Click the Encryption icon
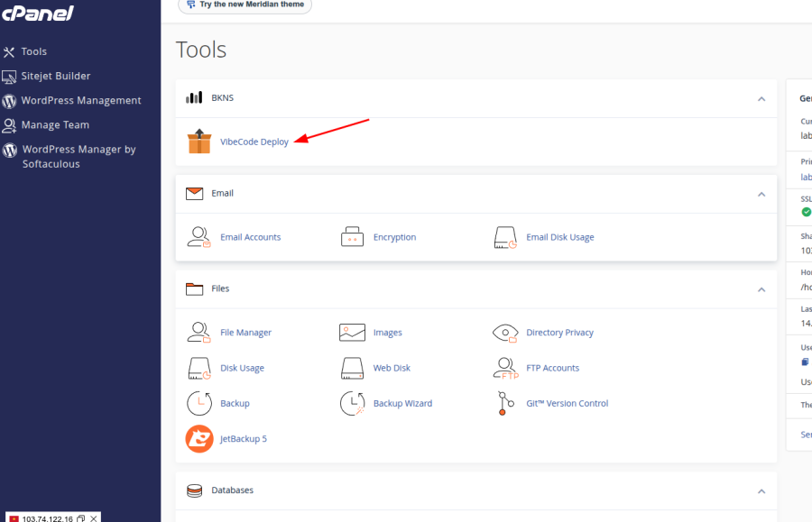 coord(352,237)
